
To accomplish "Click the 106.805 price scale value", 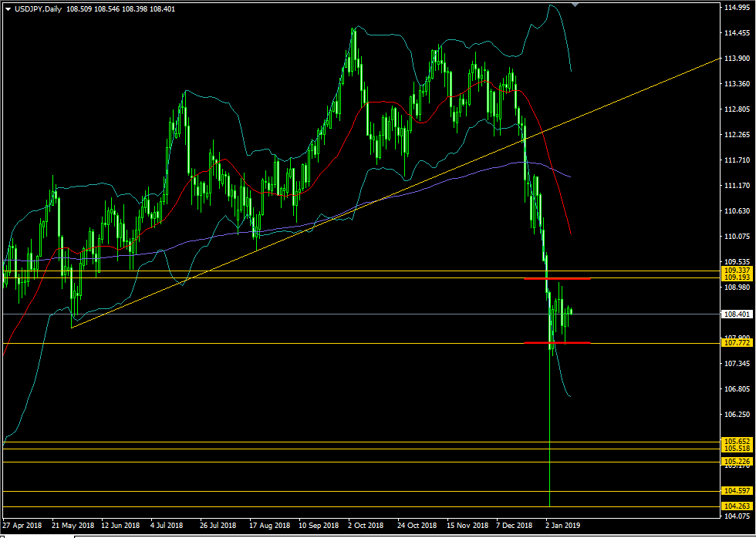I will coord(737,389).
